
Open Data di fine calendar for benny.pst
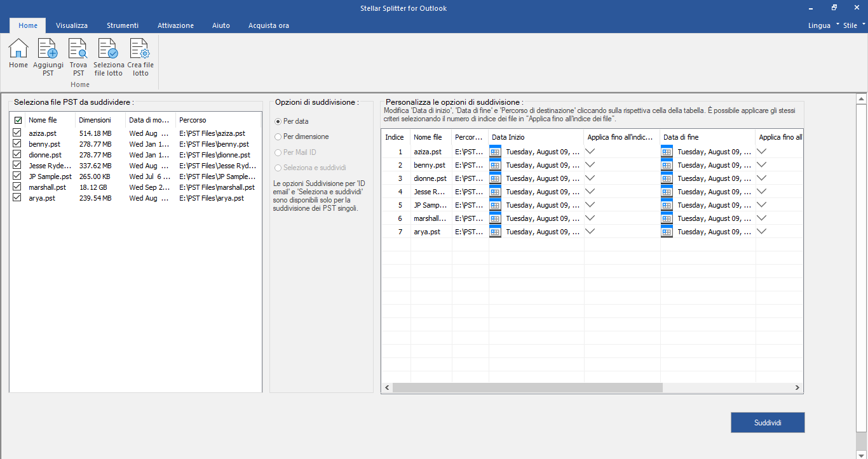(667, 165)
